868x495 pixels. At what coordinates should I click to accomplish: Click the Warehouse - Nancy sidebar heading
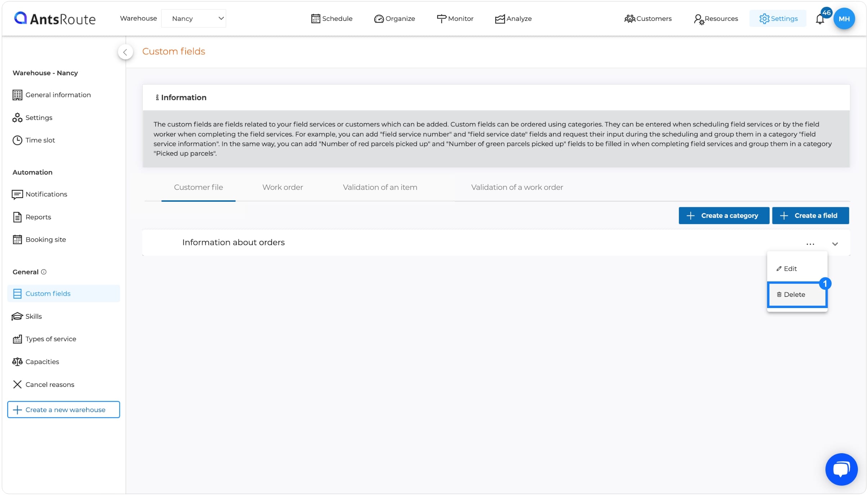tap(45, 73)
